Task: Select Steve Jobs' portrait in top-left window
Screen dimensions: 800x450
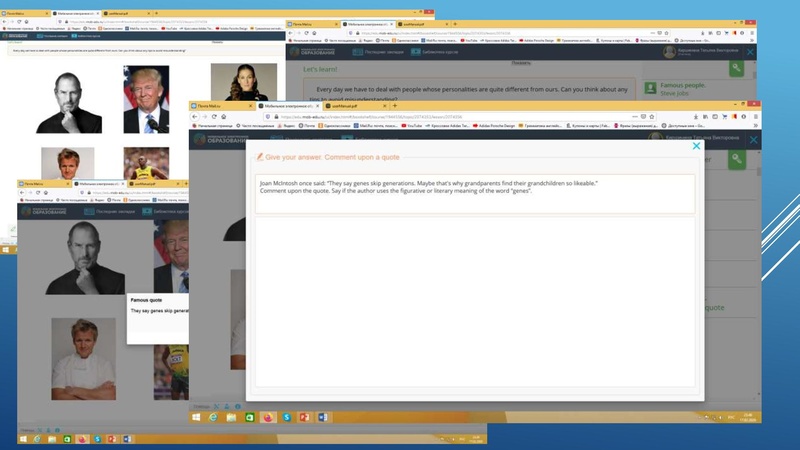Action: point(68,99)
